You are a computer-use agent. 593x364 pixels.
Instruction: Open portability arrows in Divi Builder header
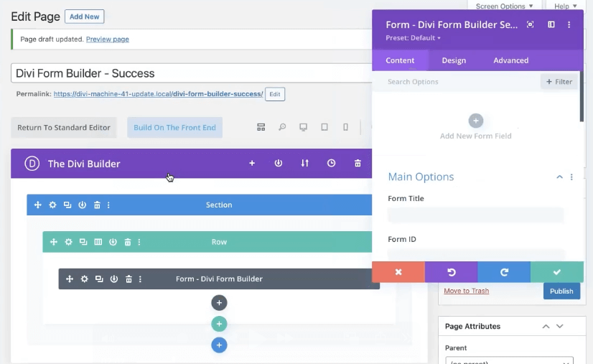point(305,163)
